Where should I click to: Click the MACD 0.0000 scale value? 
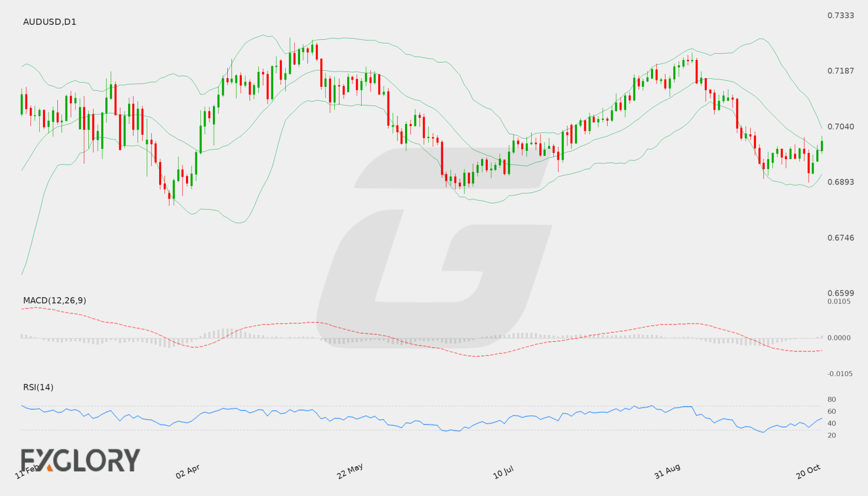pos(839,337)
